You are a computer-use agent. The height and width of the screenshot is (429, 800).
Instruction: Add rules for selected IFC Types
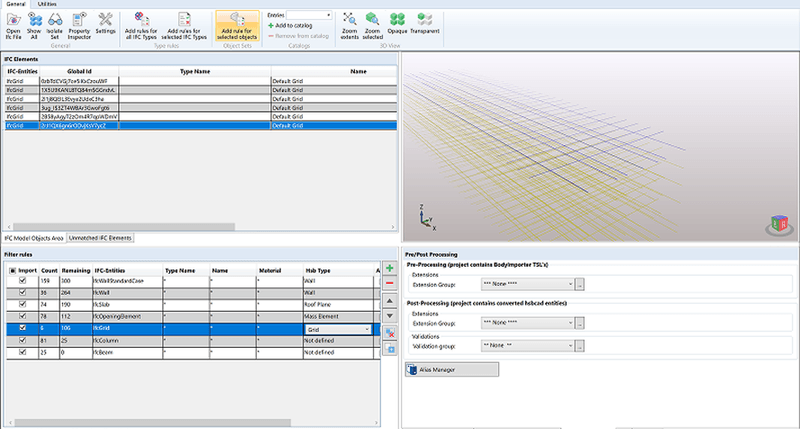184,26
